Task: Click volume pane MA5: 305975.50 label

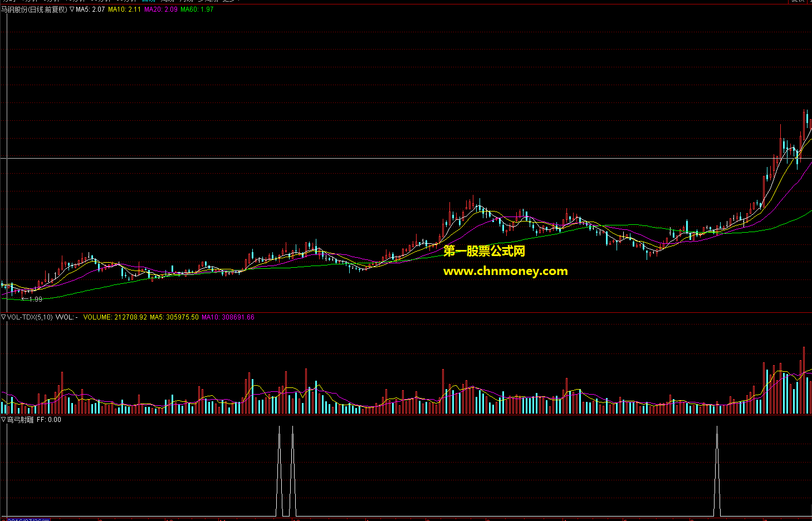Action: tap(174, 317)
